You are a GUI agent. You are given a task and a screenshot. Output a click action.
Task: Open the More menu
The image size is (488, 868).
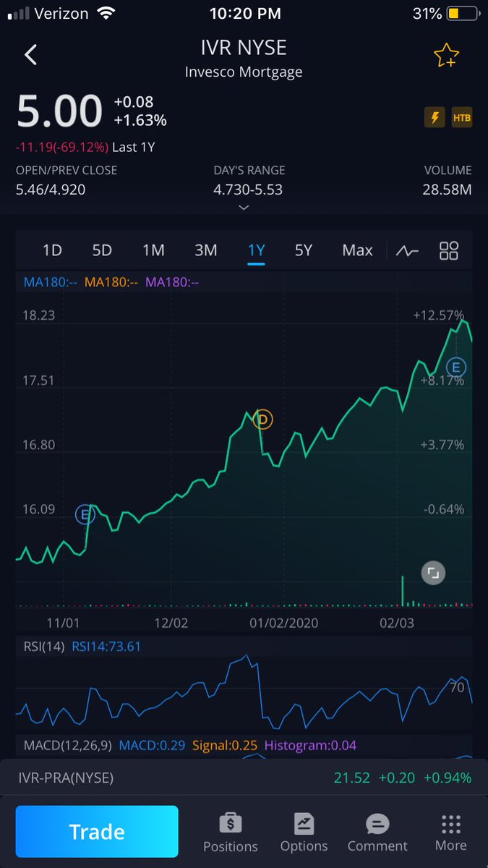(x=450, y=833)
